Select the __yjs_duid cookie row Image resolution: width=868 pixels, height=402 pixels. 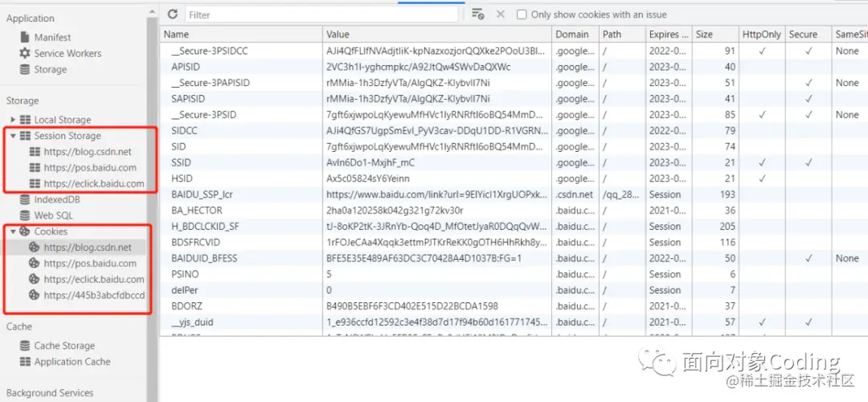[514, 322]
